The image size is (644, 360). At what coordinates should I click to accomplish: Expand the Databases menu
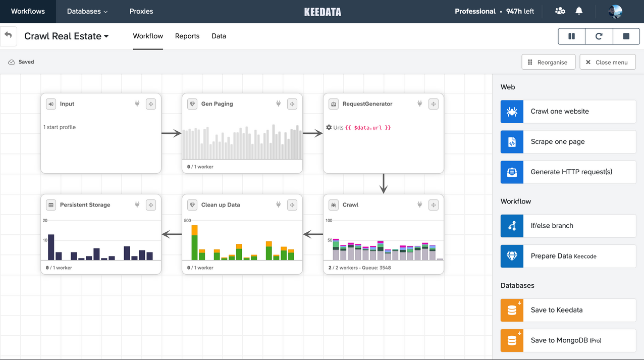(x=87, y=11)
